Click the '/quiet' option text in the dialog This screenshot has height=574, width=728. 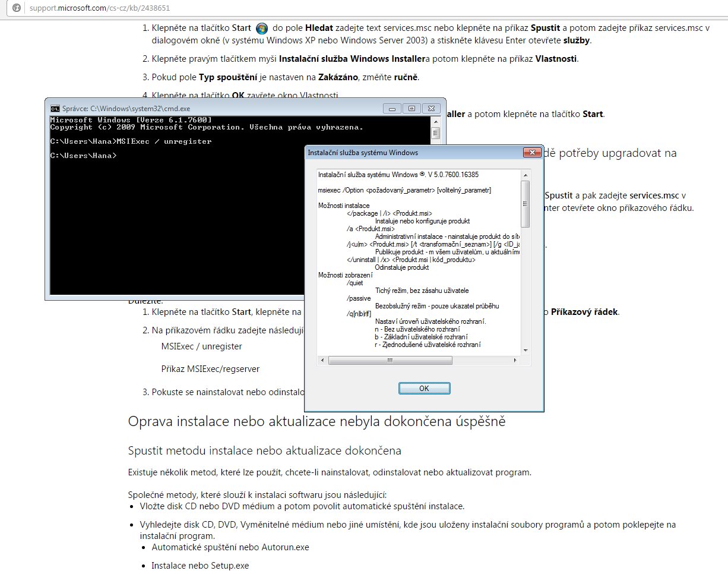pyautogui.click(x=354, y=283)
